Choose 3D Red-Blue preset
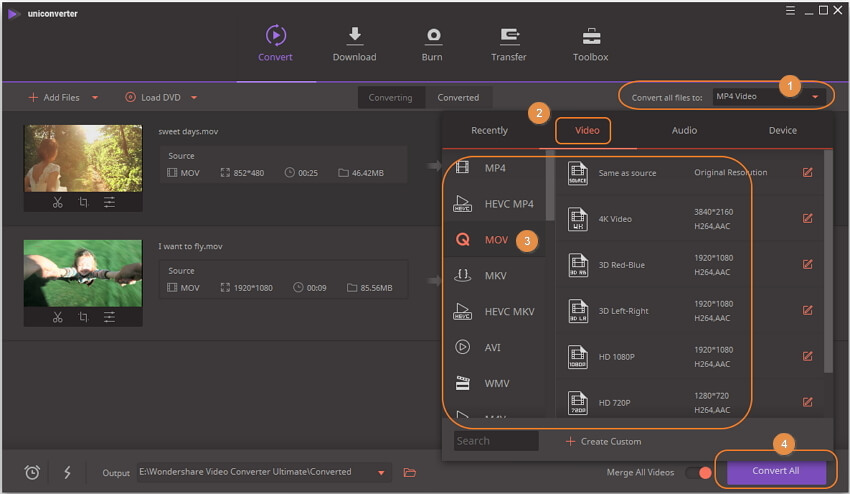This screenshot has height=494, width=850. click(x=688, y=265)
